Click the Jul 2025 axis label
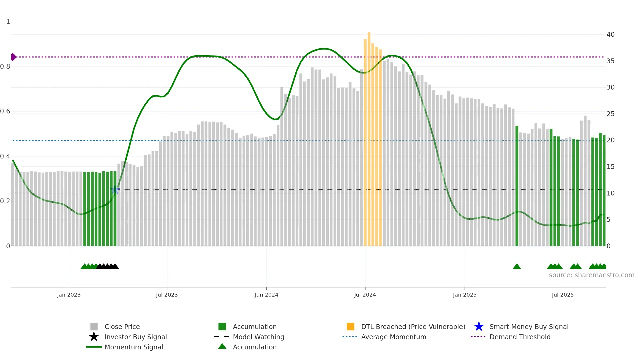 [563, 295]
